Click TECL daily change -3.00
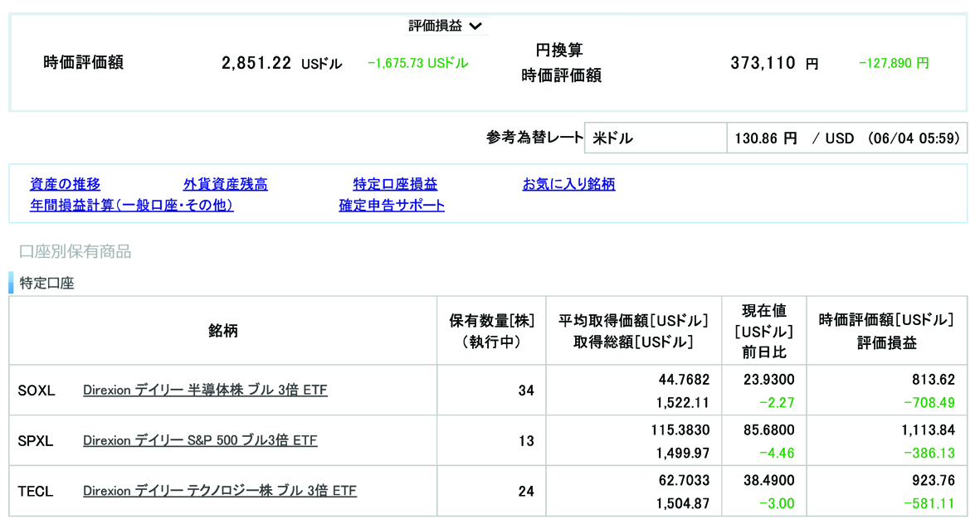Viewport: 980px width, 524px height. pos(777,504)
